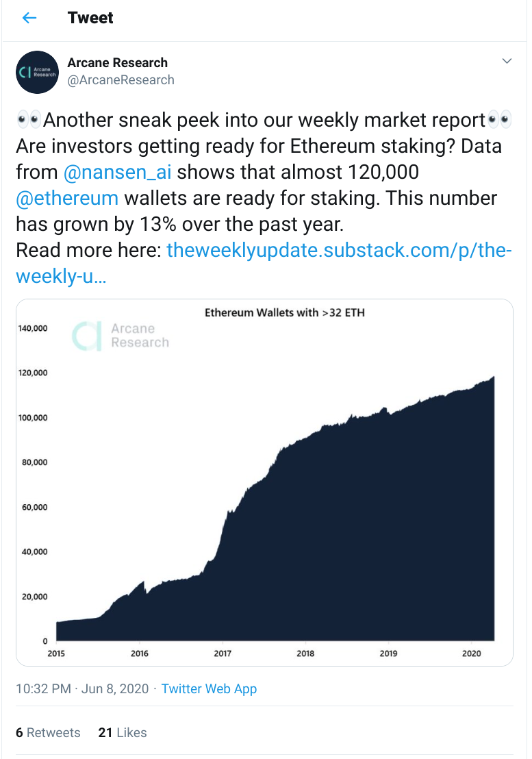Click the 120,000 y-axis label on chart
Viewport: 532px width, 759px height.
(33, 373)
